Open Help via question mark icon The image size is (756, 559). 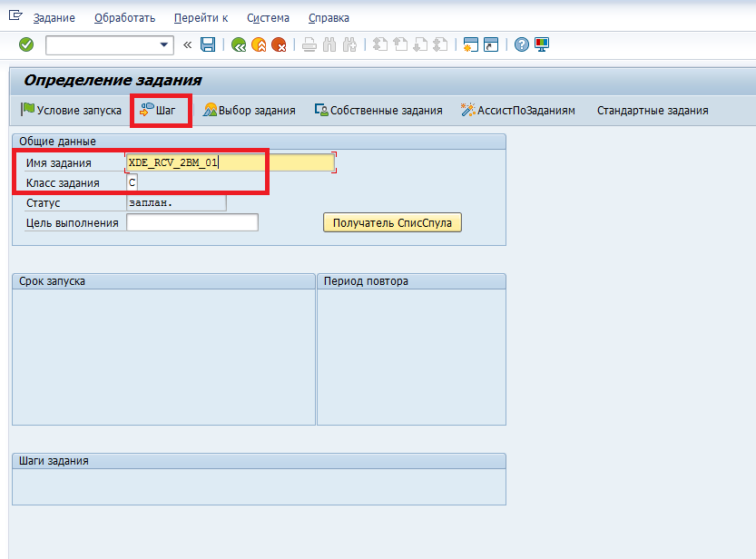click(x=521, y=44)
